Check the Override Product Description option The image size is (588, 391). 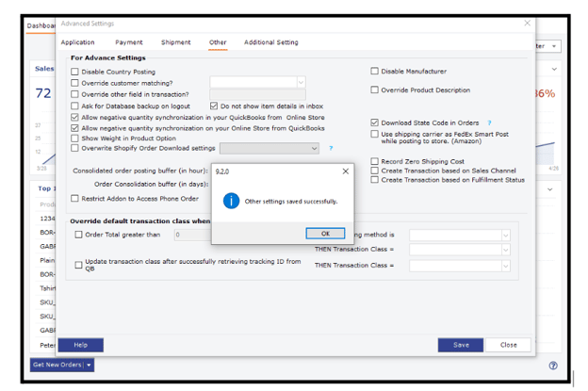click(374, 90)
